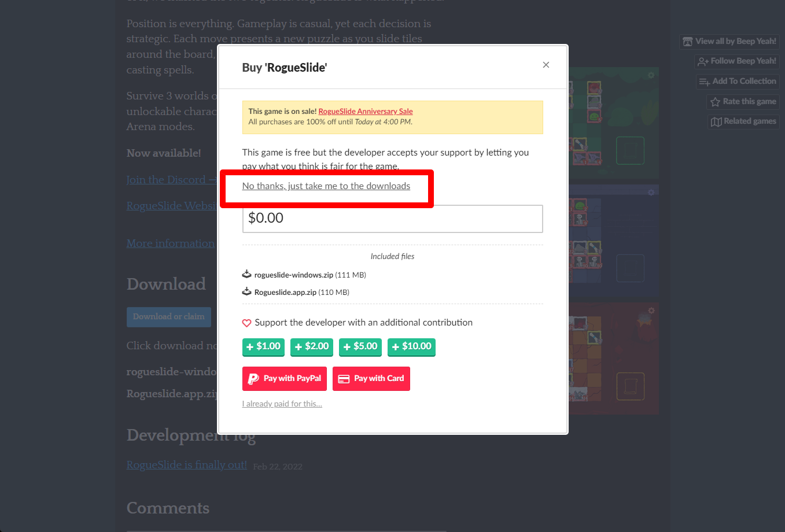Click the download icon next to Rogueslide.app.zip
Screen dimensions: 785x532
coord(246,291)
